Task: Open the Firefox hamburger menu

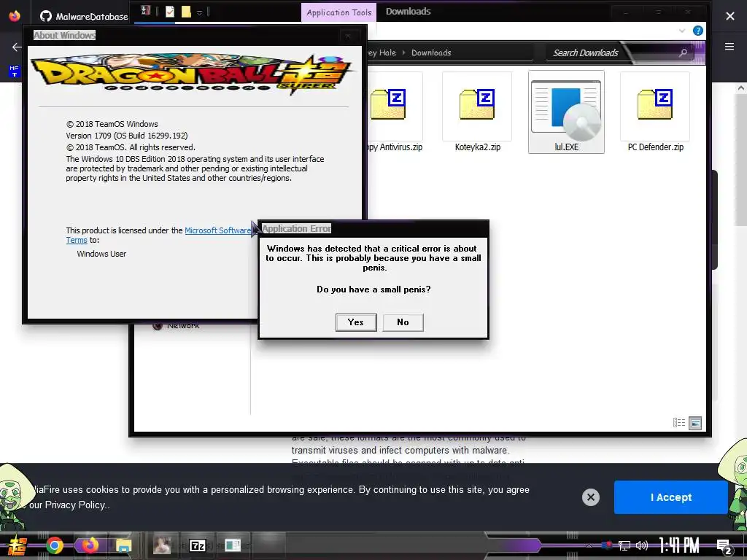Action: (729, 47)
